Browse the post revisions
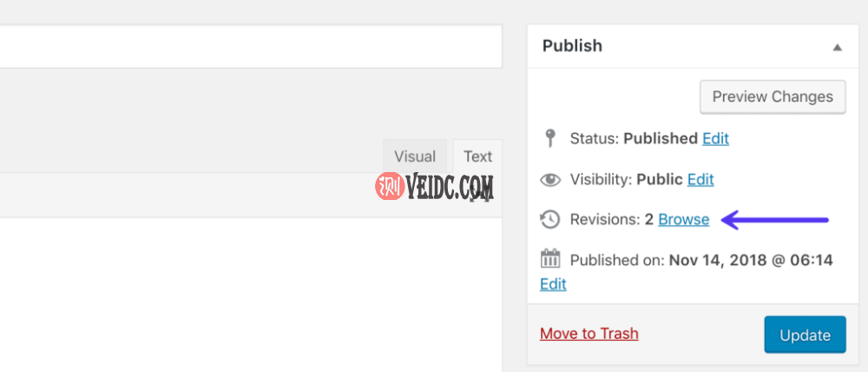The height and width of the screenshot is (372, 868). tap(683, 220)
